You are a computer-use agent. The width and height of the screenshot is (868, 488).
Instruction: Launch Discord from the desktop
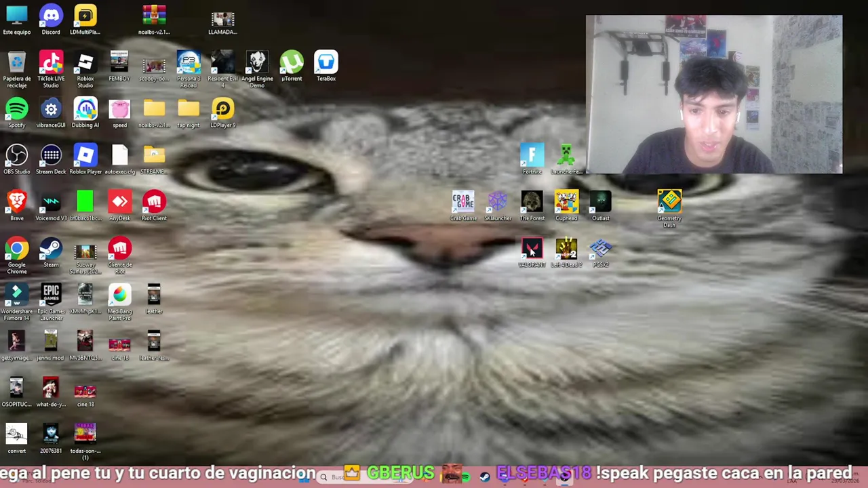[x=51, y=19]
